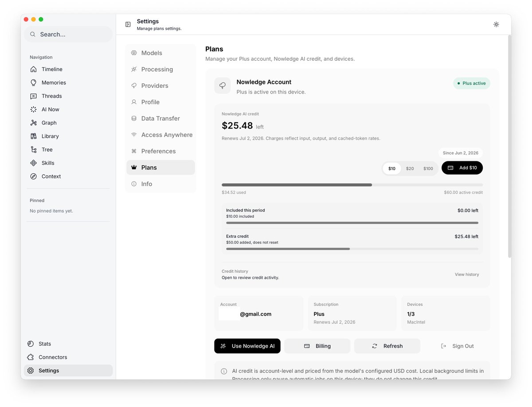Click the $60.00 active credit text
This screenshot has width=532, height=407.
coord(463,192)
